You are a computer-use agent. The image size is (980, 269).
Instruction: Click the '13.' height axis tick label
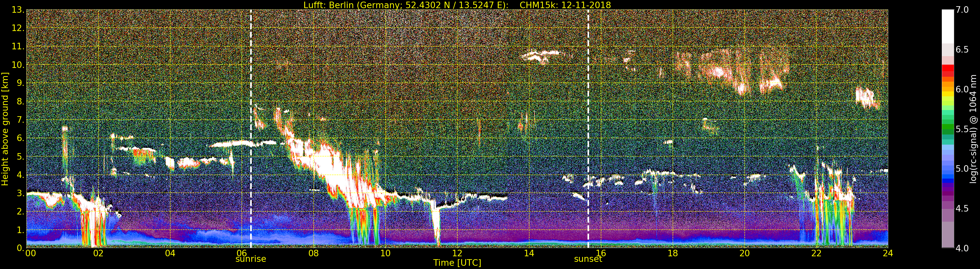[18, 10]
